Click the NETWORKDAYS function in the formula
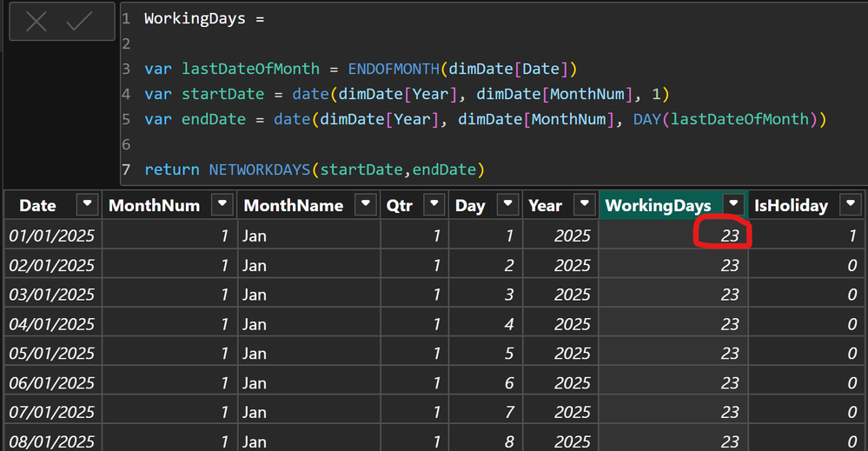868x451 pixels. click(x=260, y=169)
